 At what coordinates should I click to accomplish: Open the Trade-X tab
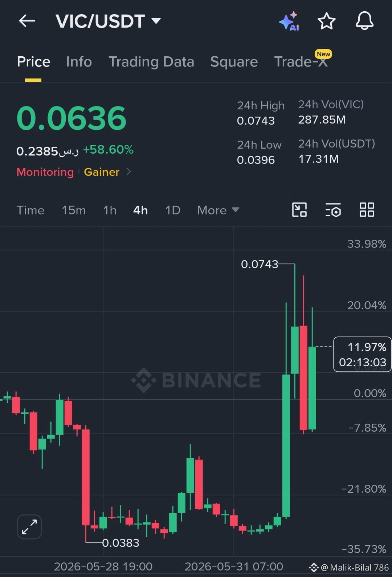click(x=301, y=62)
